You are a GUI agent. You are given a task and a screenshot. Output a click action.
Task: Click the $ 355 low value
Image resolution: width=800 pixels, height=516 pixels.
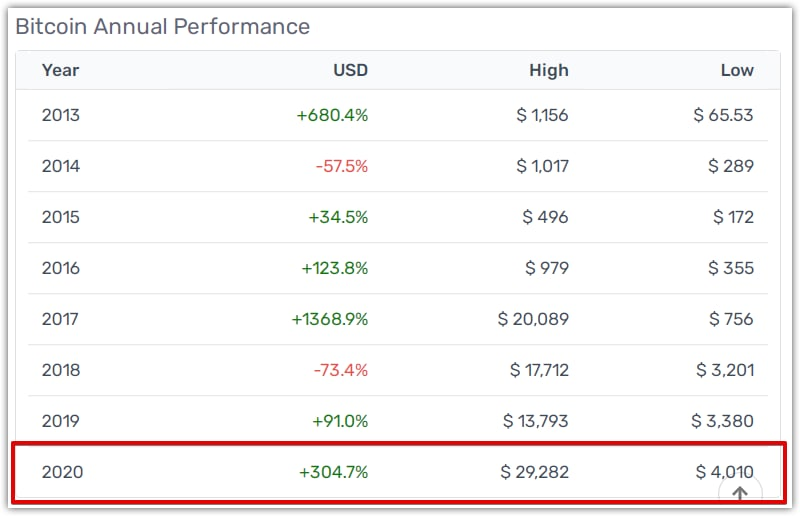pos(731,268)
